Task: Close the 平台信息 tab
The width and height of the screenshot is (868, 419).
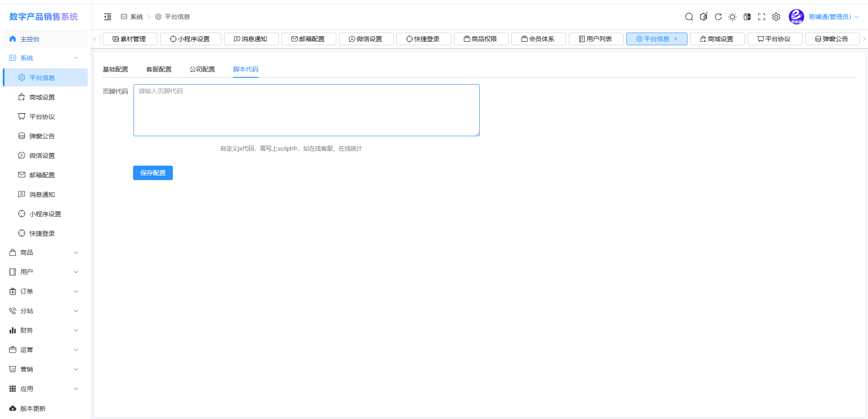Action: pyautogui.click(x=676, y=39)
